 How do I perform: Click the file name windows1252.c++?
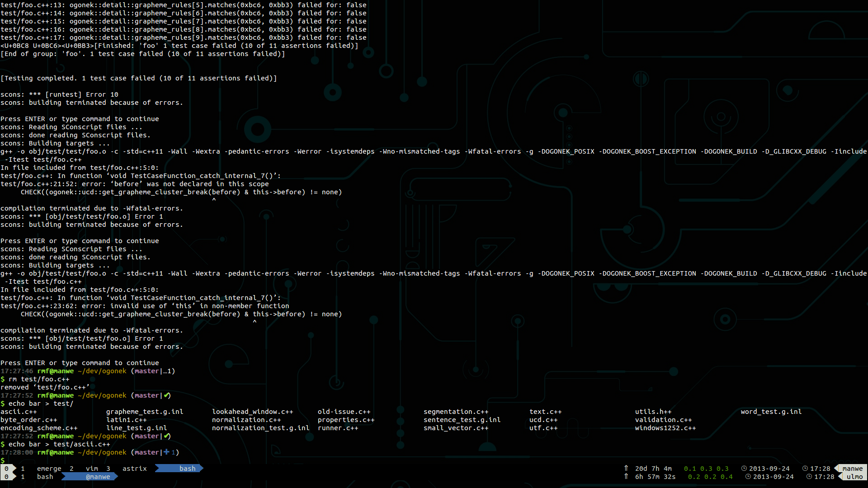[665, 428]
